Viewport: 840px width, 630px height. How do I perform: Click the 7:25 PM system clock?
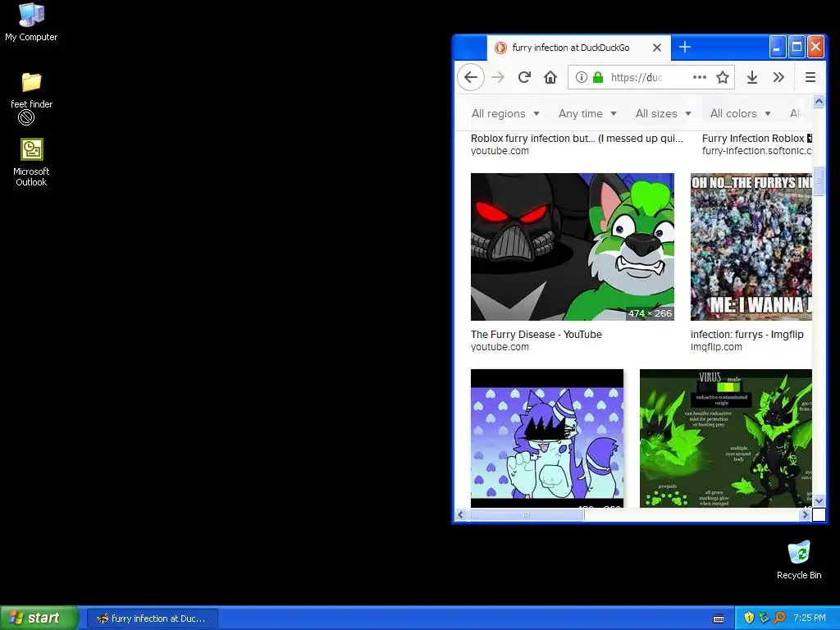coord(810,619)
